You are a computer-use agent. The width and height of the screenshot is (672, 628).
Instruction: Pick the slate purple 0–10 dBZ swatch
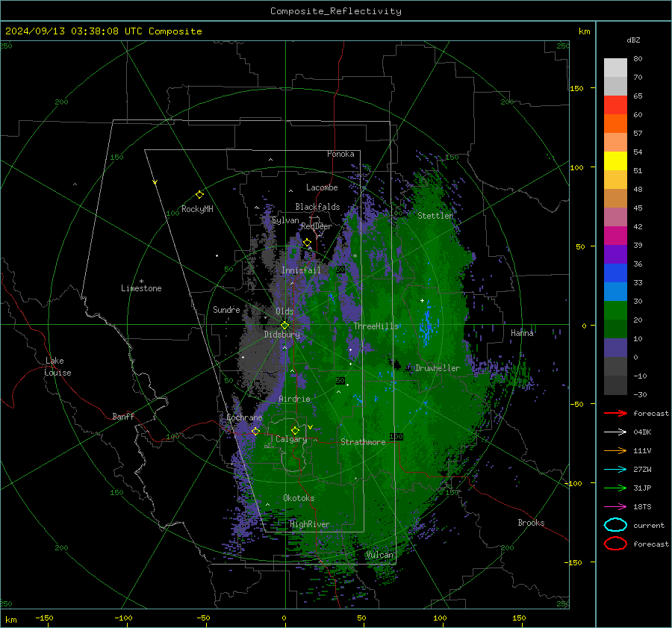(x=615, y=348)
